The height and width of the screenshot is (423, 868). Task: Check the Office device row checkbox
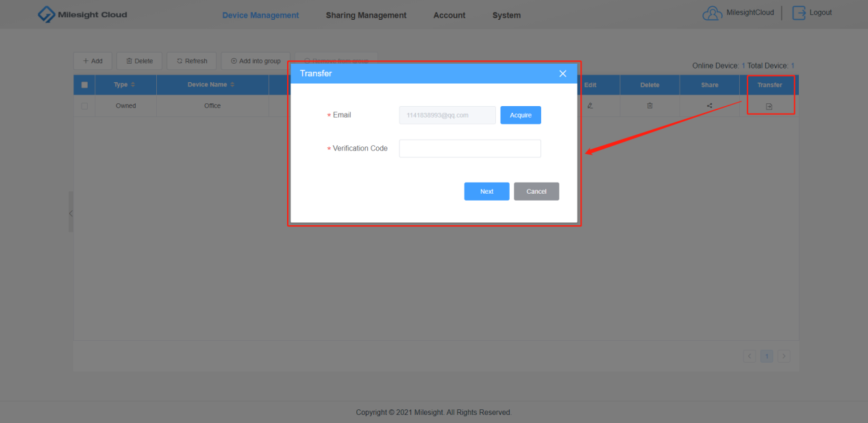(84, 106)
